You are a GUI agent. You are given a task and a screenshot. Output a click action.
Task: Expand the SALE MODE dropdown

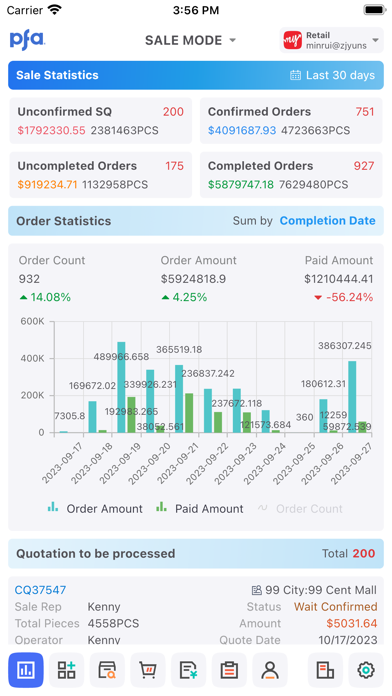190,40
